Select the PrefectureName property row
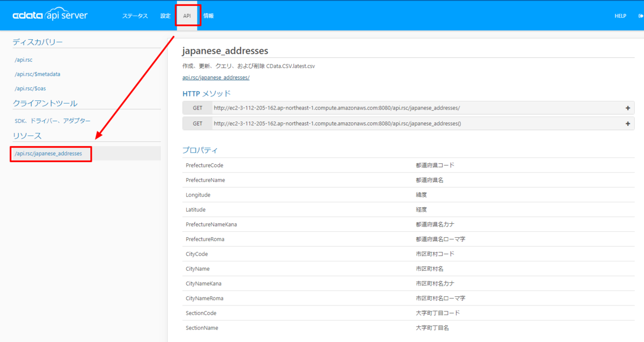Screen dimensions: 644x342 point(408,180)
